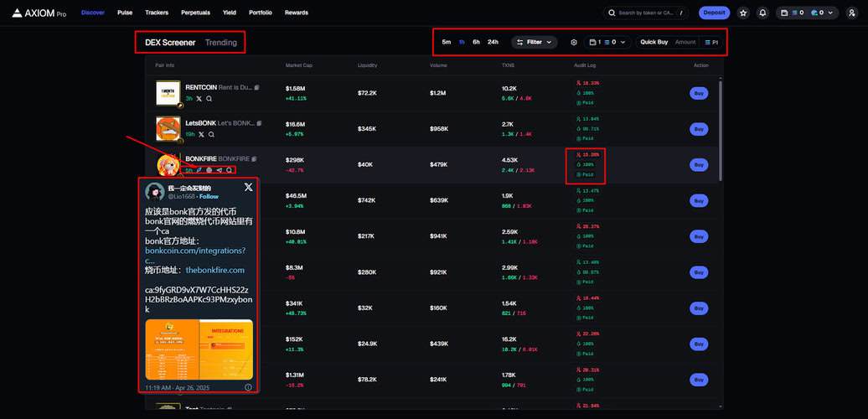This screenshot has height=419, width=868.
Task: Open the Pulse page
Action: [125, 13]
